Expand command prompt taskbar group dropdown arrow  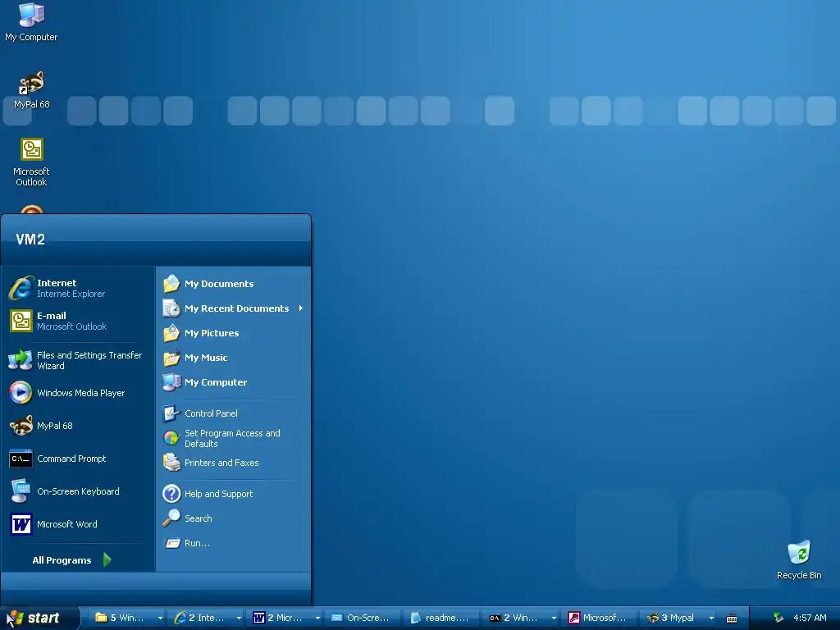click(554, 618)
